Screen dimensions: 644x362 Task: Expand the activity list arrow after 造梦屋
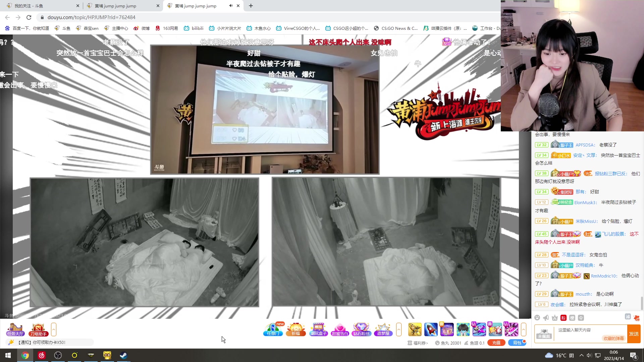click(399, 329)
